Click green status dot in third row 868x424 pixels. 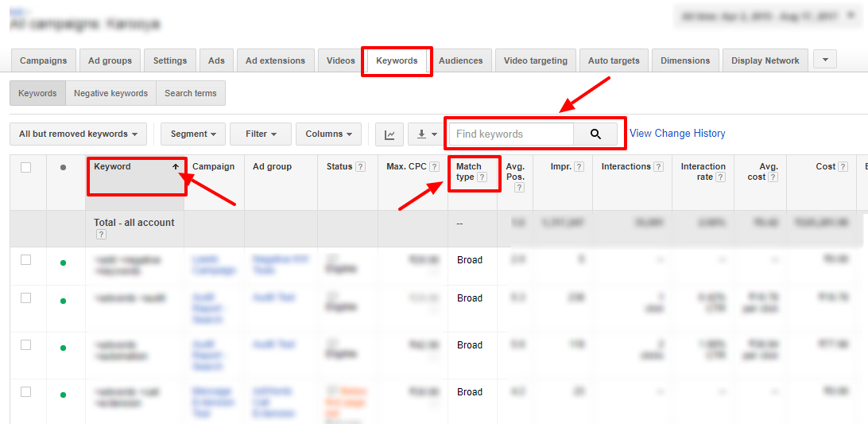pos(63,348)
